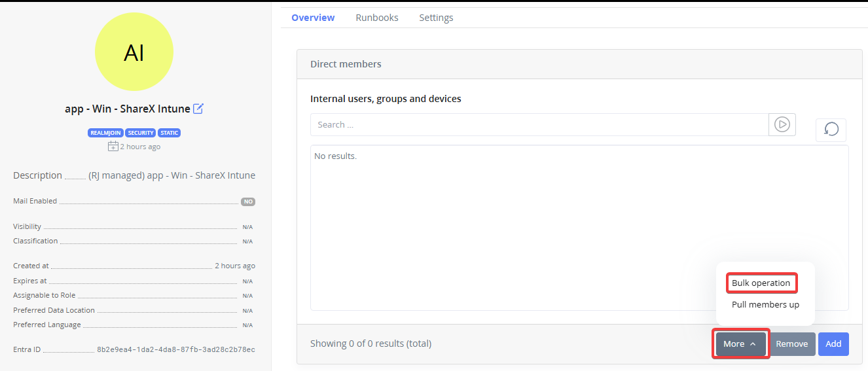Click the edit pencil icon beside group name
Image resolution: width=868 pixels, height=371 pixels.
pyautogui.click(x=198, y=109)
